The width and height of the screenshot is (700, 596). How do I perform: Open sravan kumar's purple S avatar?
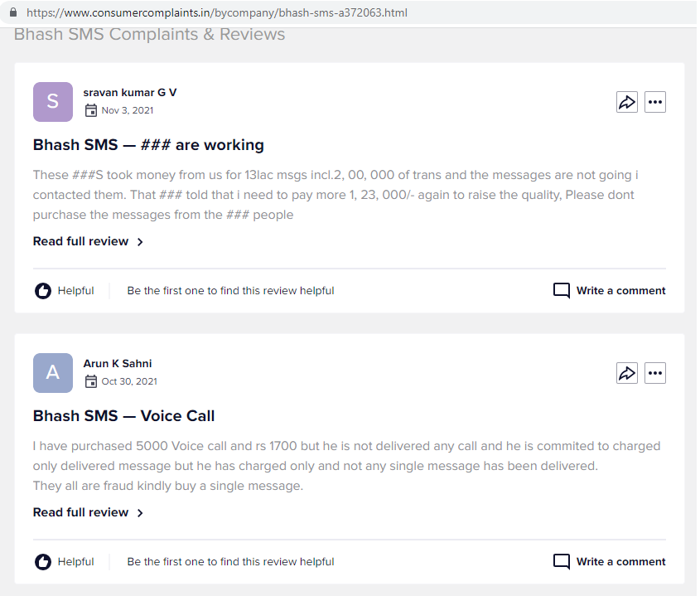[x=53, y=102]
